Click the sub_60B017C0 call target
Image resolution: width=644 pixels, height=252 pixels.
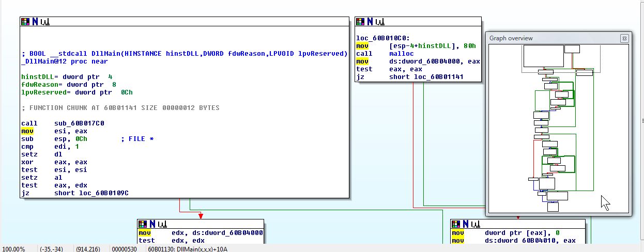point(79,123)
